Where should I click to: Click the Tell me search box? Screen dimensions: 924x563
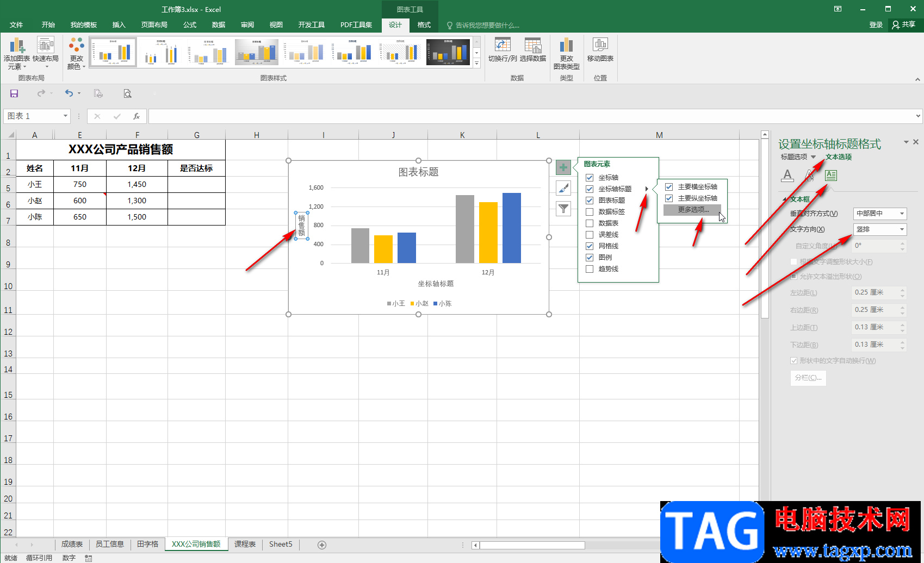pyautogui.click(x=483, y=25)
